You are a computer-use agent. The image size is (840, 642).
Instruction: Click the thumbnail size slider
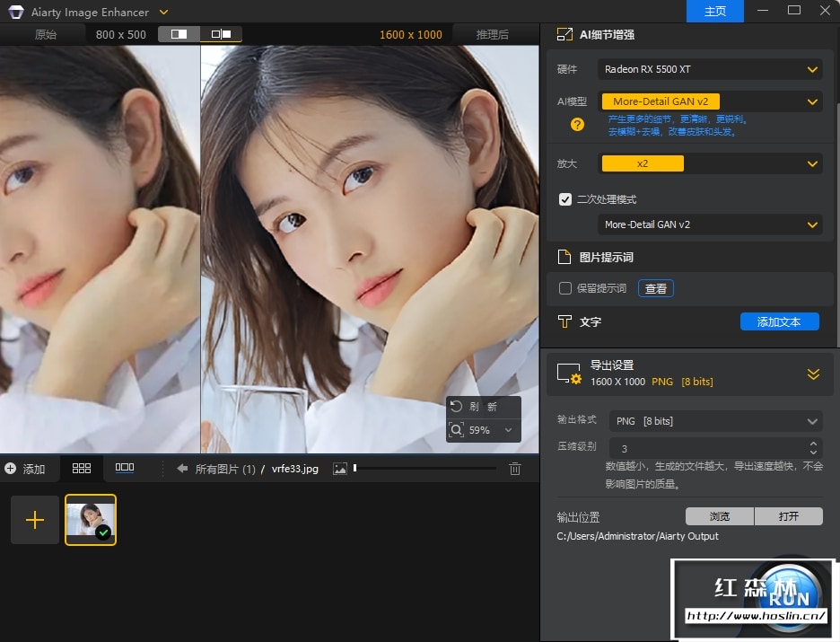pyautogui.click(x=424, y=469)
